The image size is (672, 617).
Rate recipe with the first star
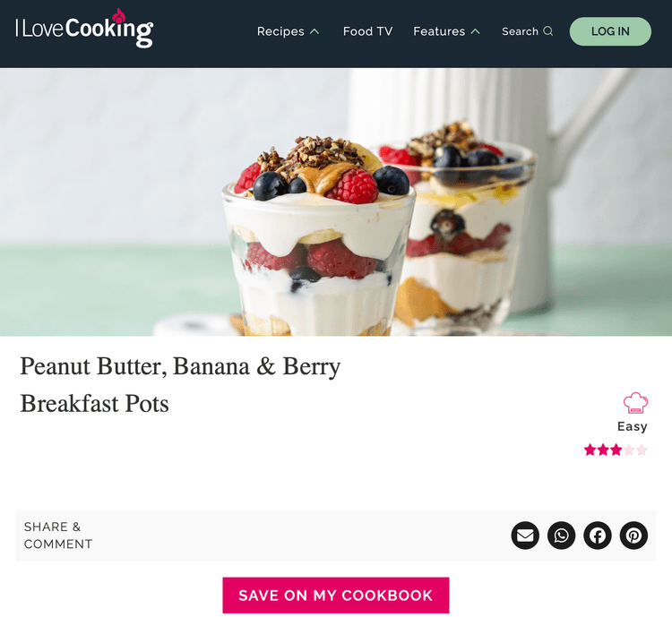[x=590, y=450]
